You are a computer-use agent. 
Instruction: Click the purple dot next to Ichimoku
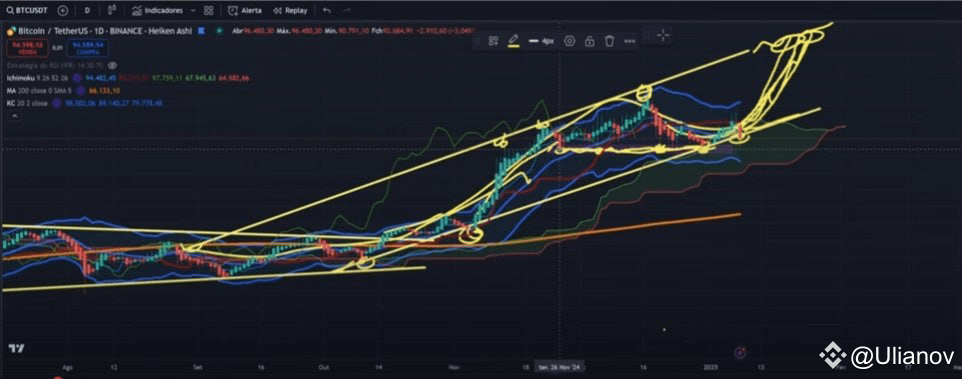click(x=77, y=78)
